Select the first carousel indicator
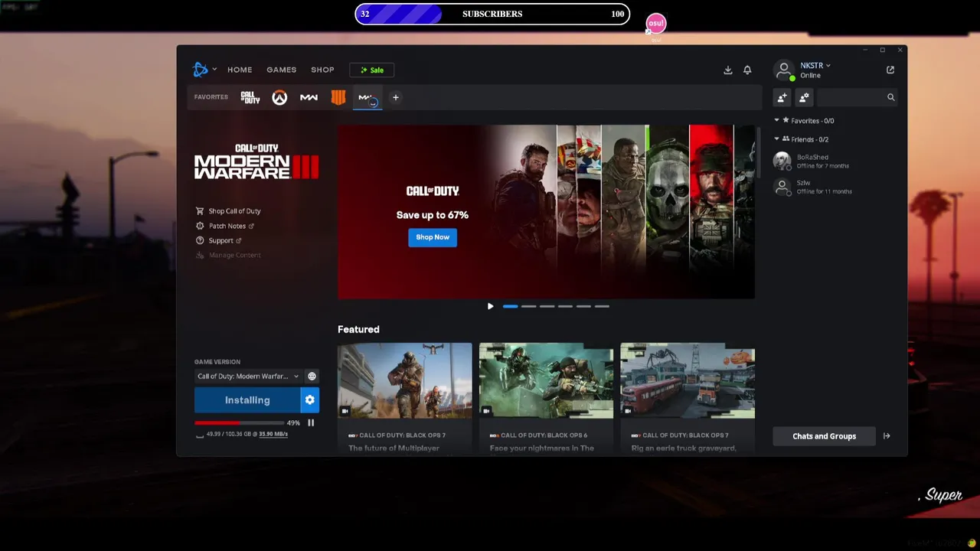Screen dimensions: 980x551 click(x=510, y=306)
